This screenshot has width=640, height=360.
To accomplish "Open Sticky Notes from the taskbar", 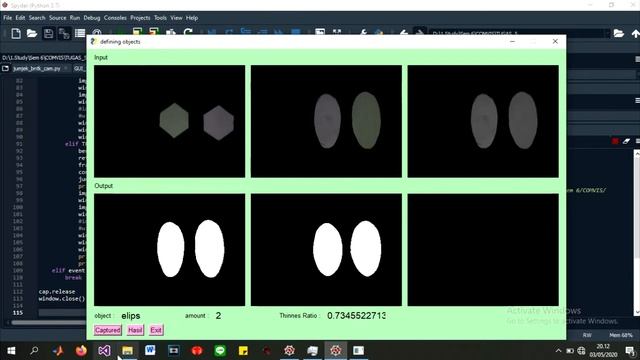I will (243, 351).
